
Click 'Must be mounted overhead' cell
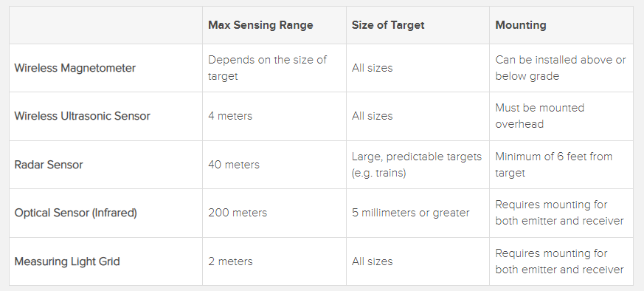[540, 116]
